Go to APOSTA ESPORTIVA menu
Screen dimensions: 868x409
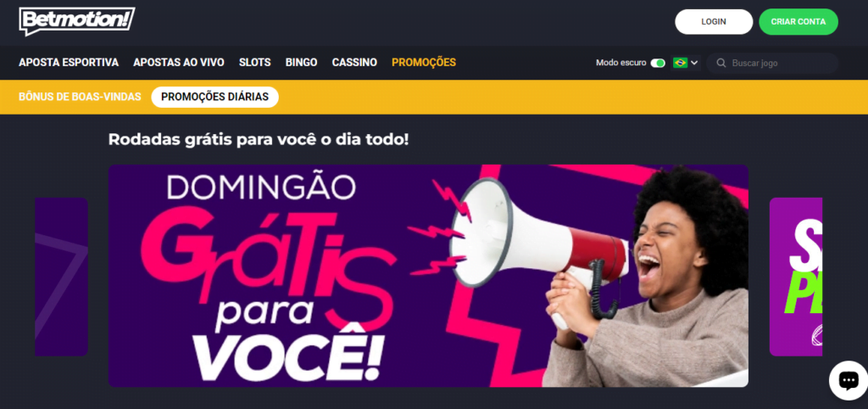coord(69,63)
